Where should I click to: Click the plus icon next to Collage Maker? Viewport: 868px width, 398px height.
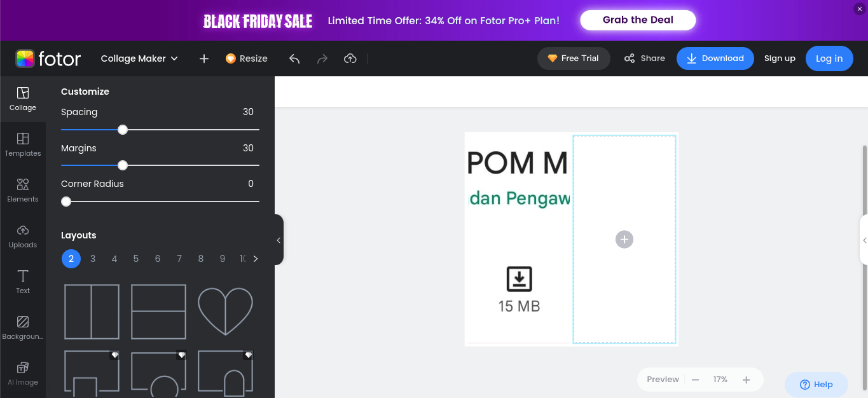203,58
